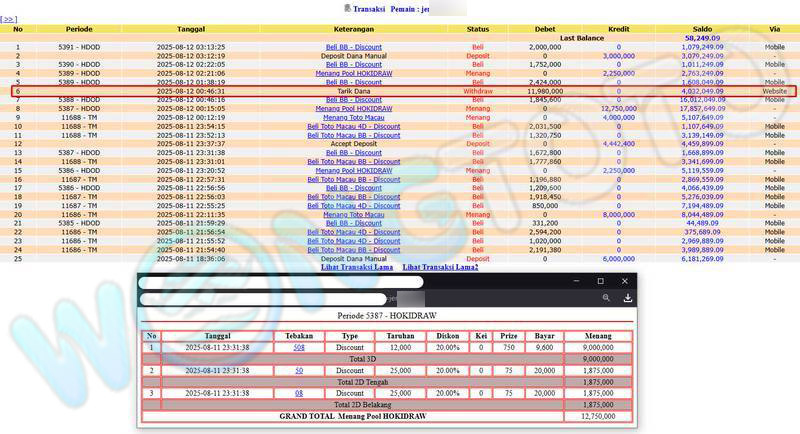The height and width of the screenshot is (434, 800).
Task: Close the popup browser window
Action: point(625,281)
